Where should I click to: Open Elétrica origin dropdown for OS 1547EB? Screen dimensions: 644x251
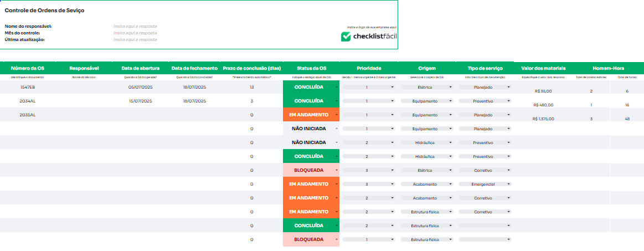(x=450, y=87)
